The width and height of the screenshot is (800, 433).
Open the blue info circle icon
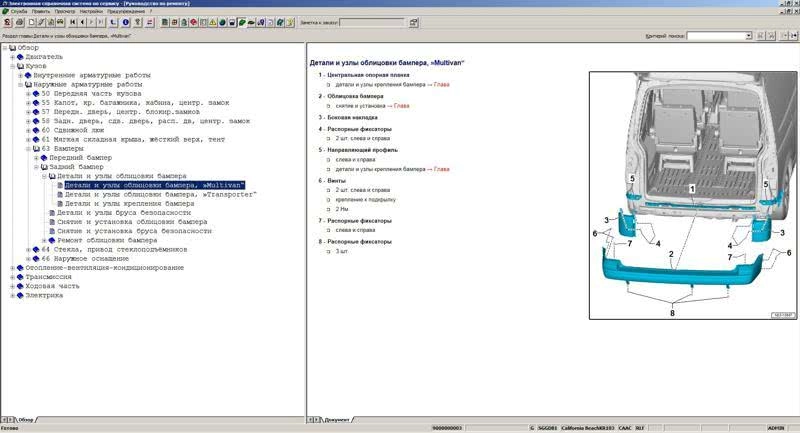tap(126, 22)
